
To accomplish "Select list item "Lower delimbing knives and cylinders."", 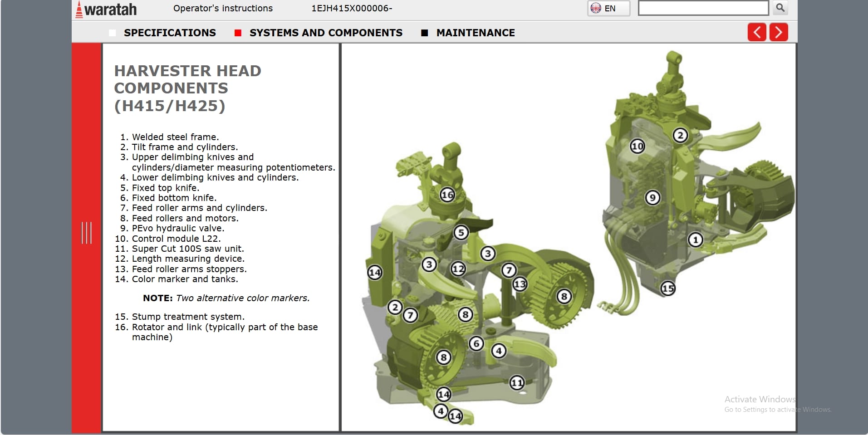I will click(x=215, y=177).
